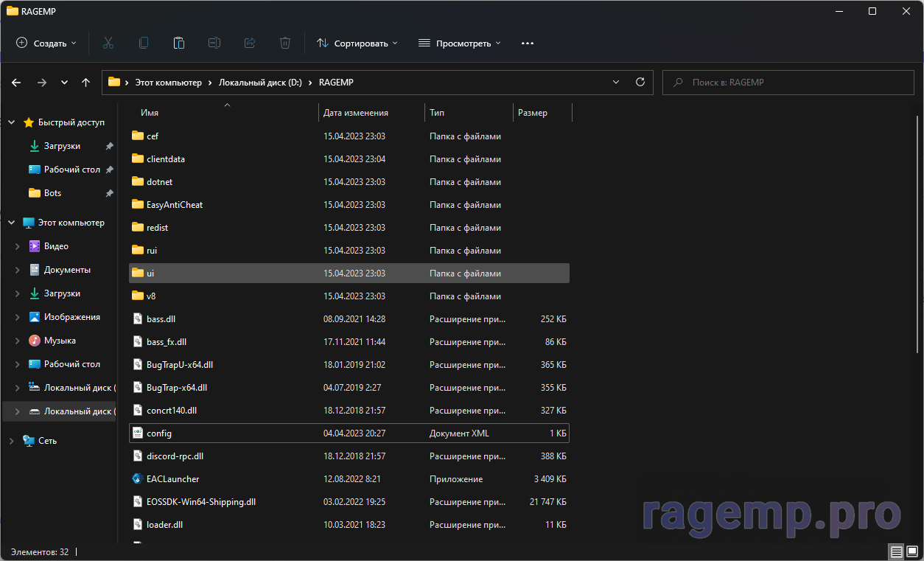Click the Copy icon in toolbar

click(144, 43)
